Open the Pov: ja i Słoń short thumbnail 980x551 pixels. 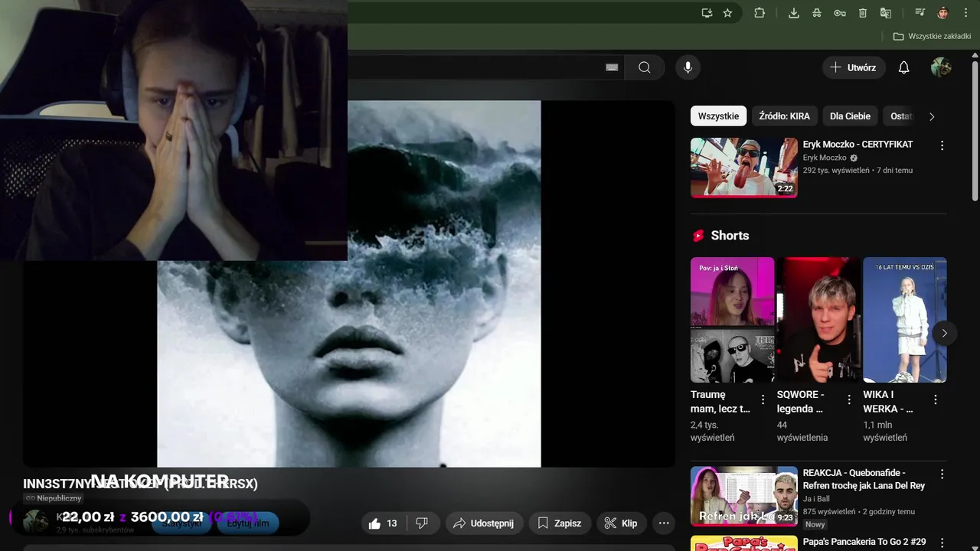[x=732, y=320]
